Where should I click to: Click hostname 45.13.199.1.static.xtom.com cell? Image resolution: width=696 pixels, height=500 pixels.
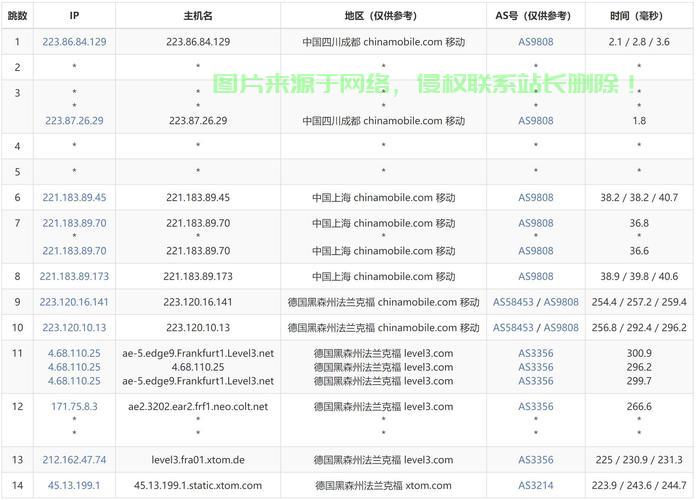[x=197, y=486]
